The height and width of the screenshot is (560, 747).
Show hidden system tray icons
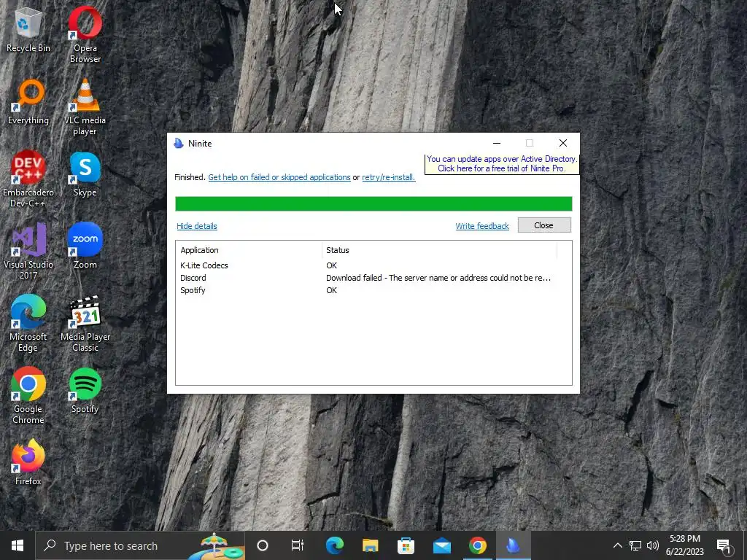click(x=617, y=545)
